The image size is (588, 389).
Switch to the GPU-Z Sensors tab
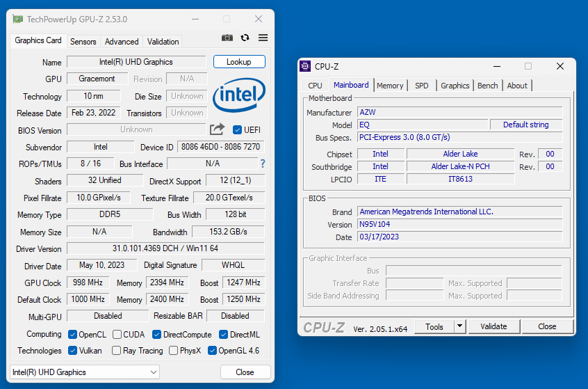click(x=83, y=42)
